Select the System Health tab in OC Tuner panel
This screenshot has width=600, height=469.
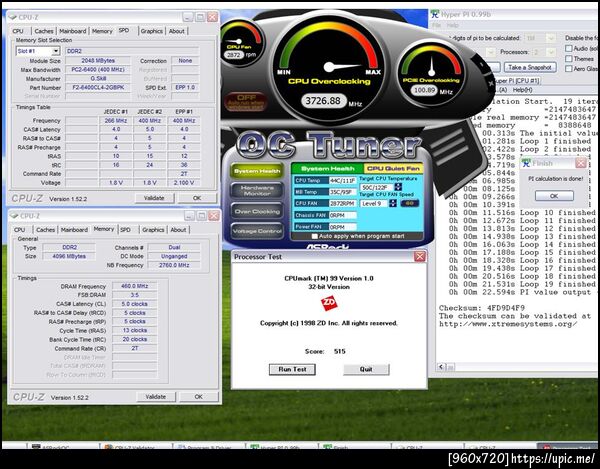tap(327, 169)
